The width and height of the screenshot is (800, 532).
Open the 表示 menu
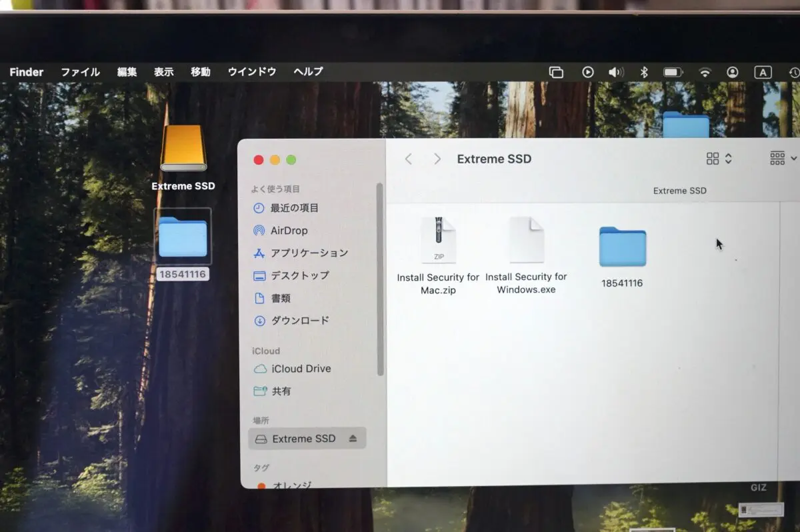(163, 72)
